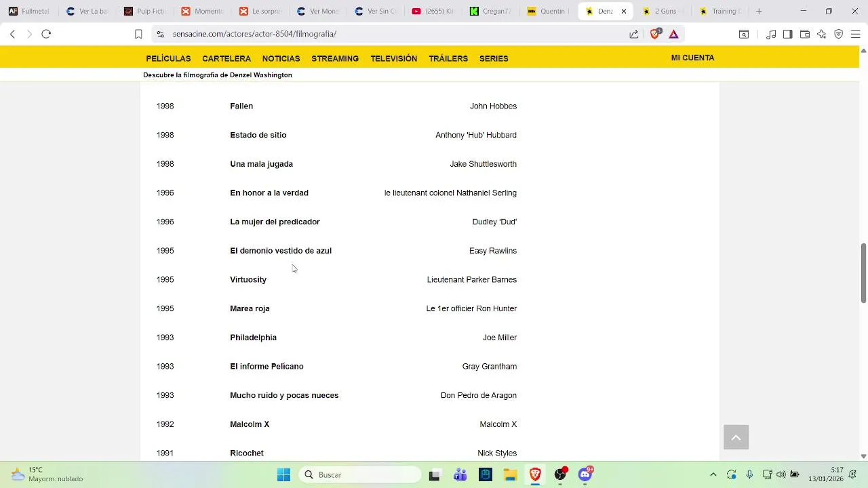This screenshot has height=488, width=868.
Task: Open the browser main menu
Action: pyautogui.click(x=855, y=34)
